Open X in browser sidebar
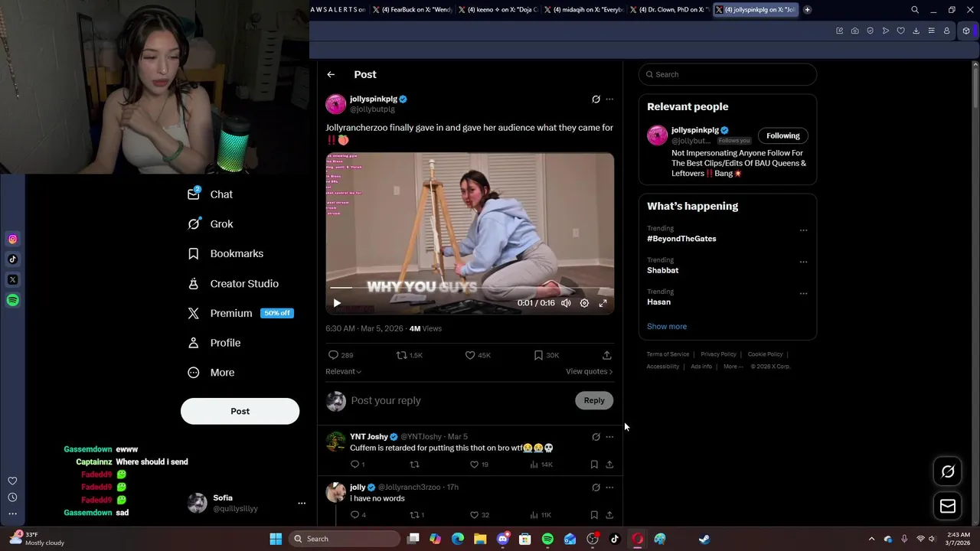Image resolution: width=980 pixels, height=551 pixels. [12, 280]
